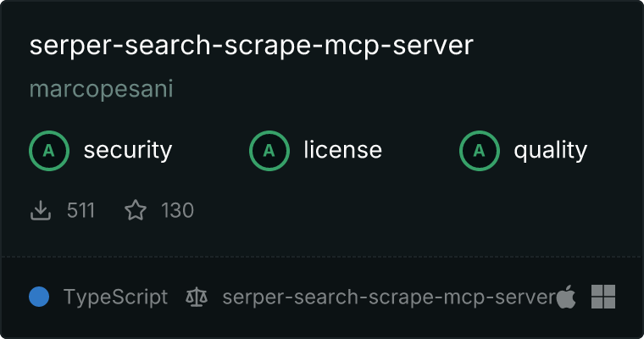
Task: Click the blue TypeScript language dot
Action: [x=39, y=297]
